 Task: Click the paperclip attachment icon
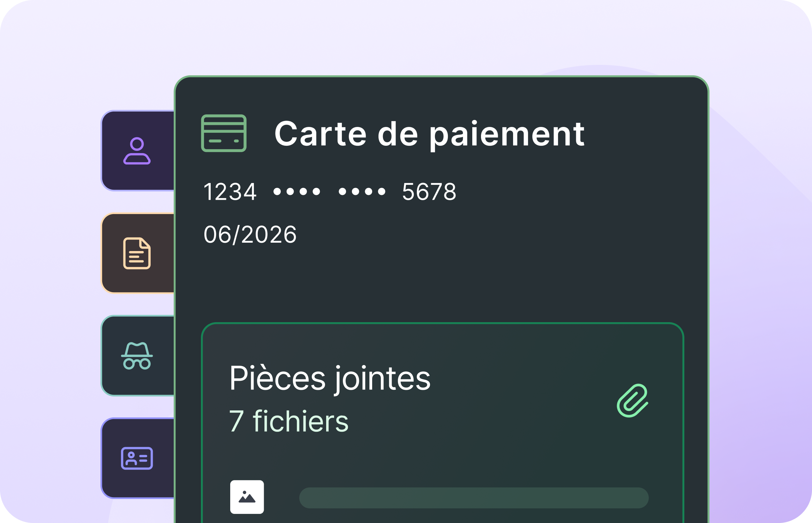pyautogui.click(x=632, y=401)
